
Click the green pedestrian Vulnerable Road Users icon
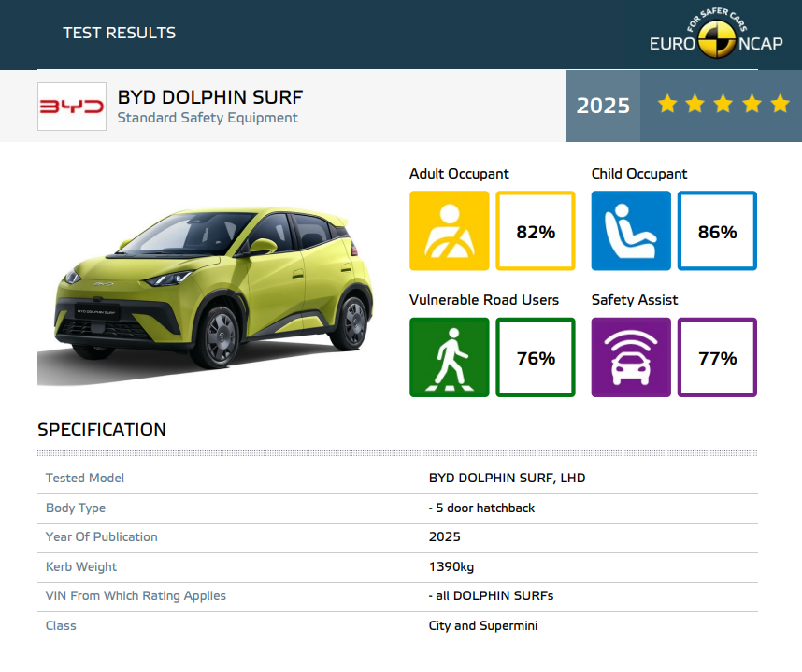(x=449, y=357)
